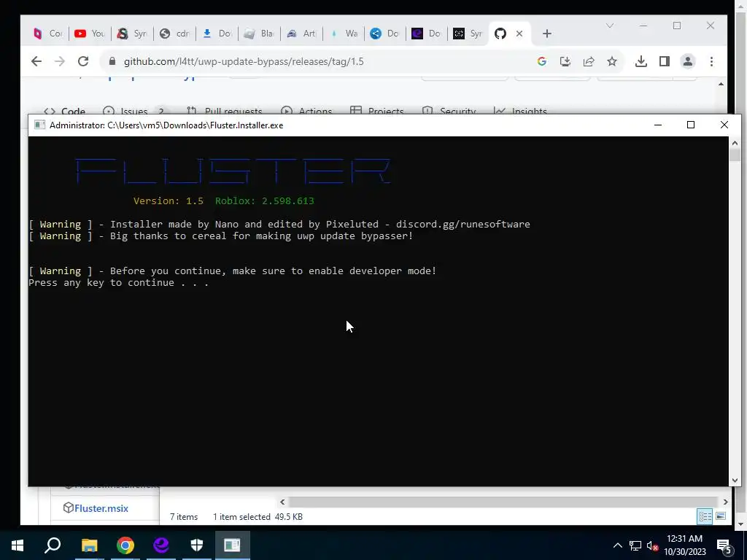Click muted volume tray icon
Screen dimensions: 747x560
pos(652,545)
